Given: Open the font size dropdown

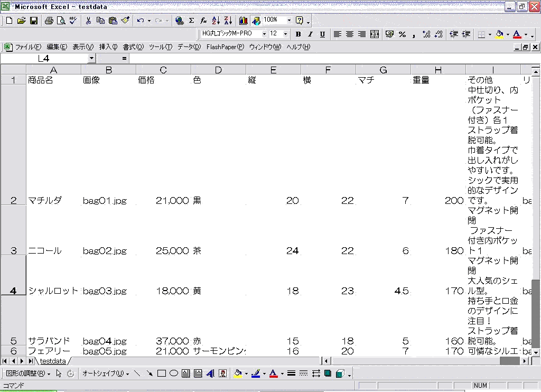Looking at the screenshot, I should (x=285, y=34).
